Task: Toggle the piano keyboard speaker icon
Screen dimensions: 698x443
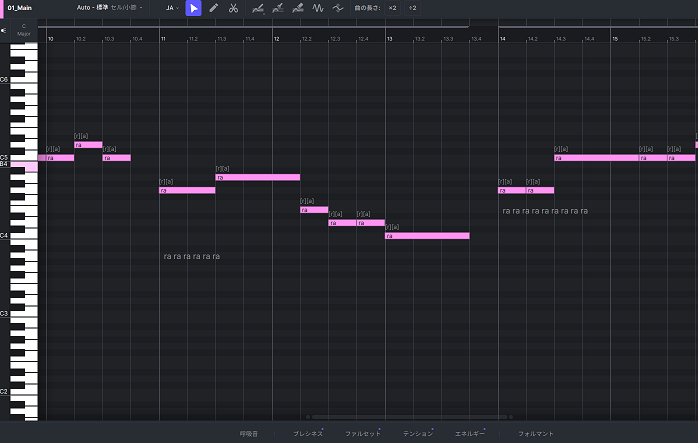Action: pyautogui.click(x=5, y=30)
